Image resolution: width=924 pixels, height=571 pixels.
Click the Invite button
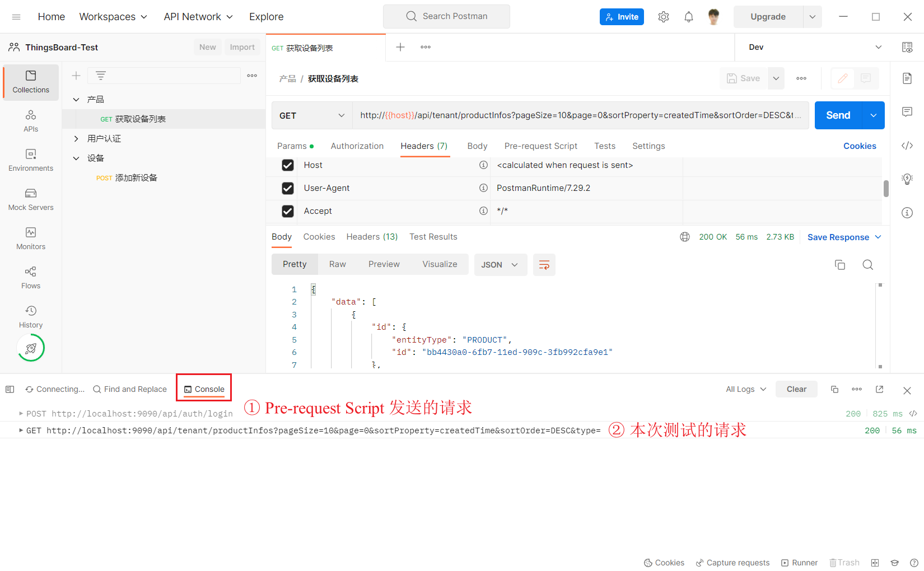coord(622,17)
